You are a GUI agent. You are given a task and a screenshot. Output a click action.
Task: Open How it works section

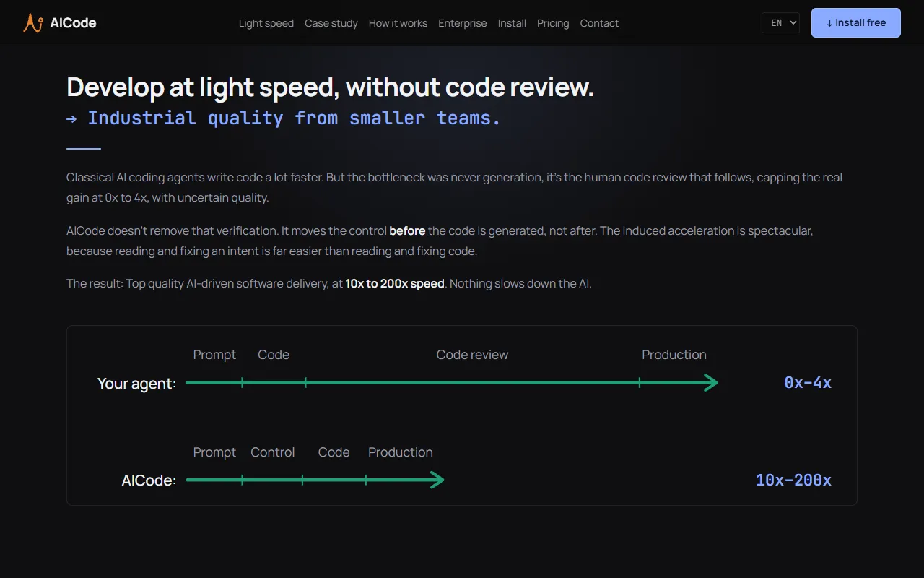pos(398,23)
